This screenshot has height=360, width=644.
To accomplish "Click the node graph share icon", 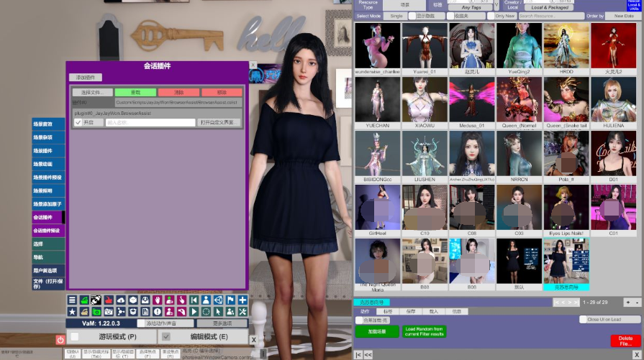I will [x=121, y=312].
